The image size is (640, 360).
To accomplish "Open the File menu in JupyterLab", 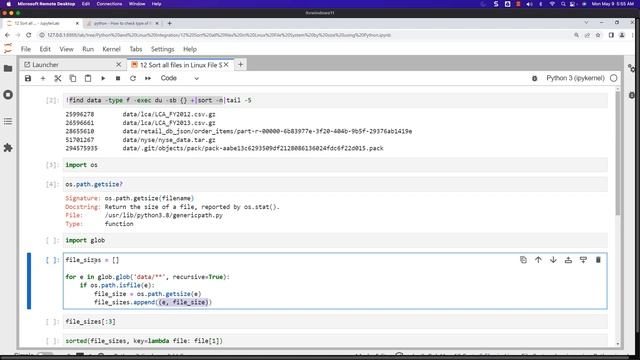I will coord(26,49).
